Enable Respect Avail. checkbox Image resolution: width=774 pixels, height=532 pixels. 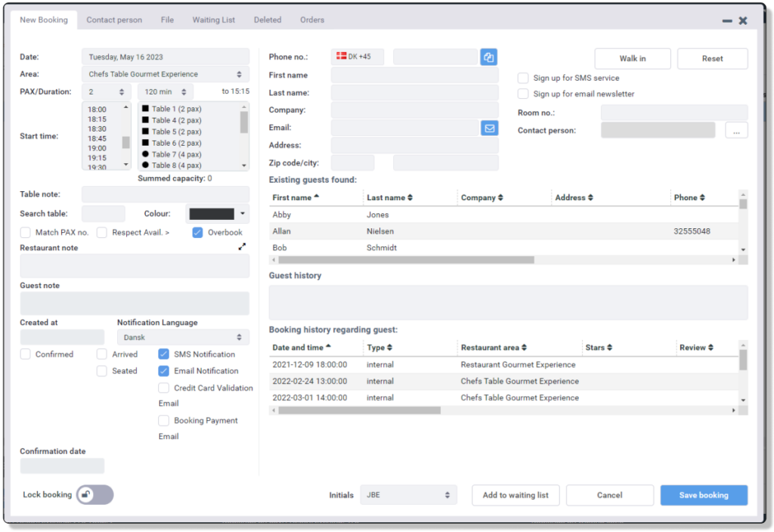click(x=102, y=233)
